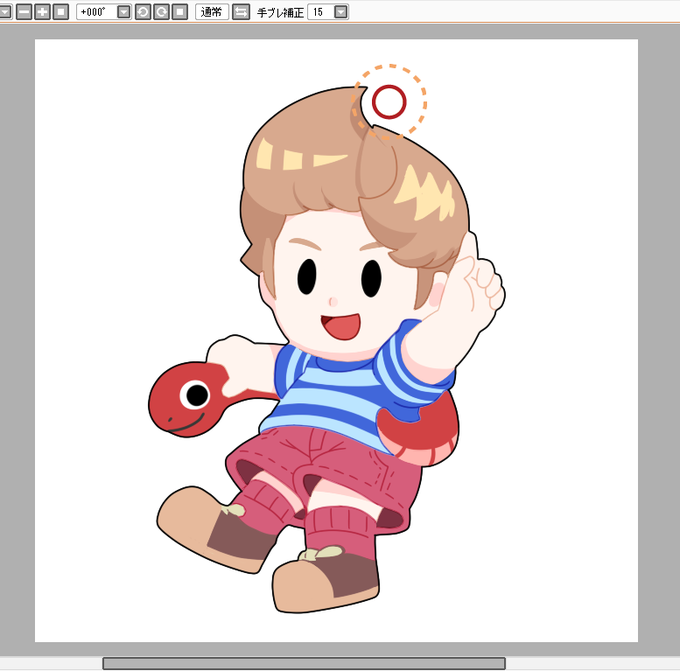Screen dimensions: 680x671
Task: Rotate canvas counterclockwise
Action: (143, 12)
